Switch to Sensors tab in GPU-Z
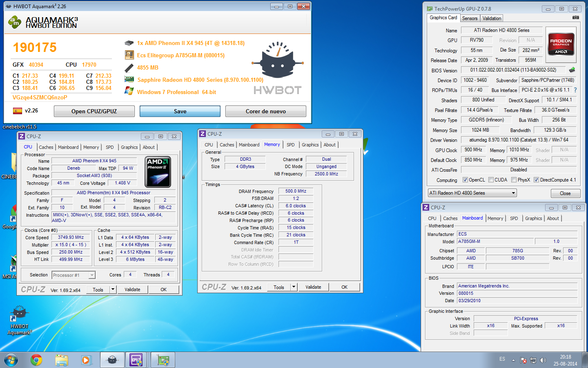588x368 pixels. [470, 18]
